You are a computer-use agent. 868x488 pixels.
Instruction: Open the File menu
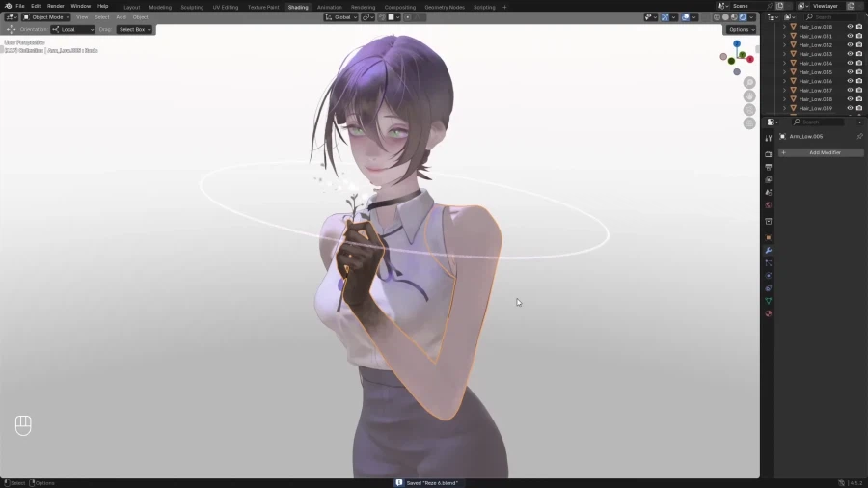(20, 6)
